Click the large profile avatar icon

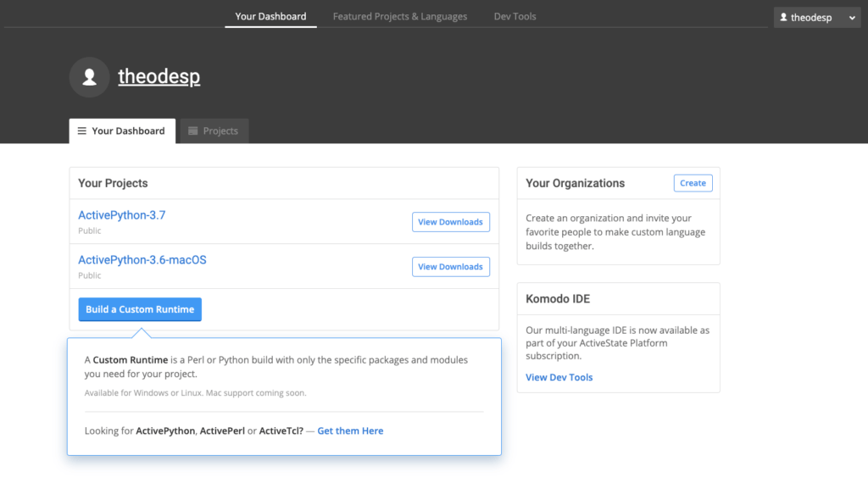89,77
